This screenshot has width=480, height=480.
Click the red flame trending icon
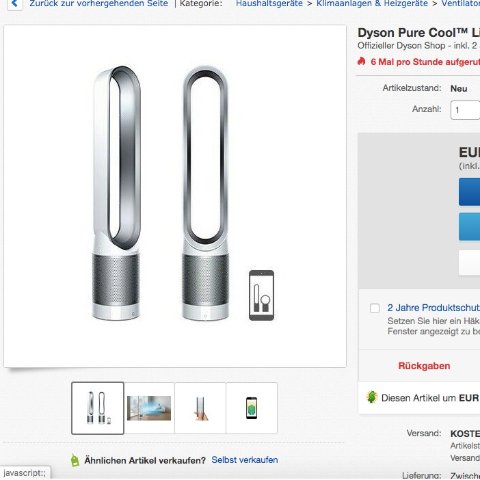pos(361,61)
